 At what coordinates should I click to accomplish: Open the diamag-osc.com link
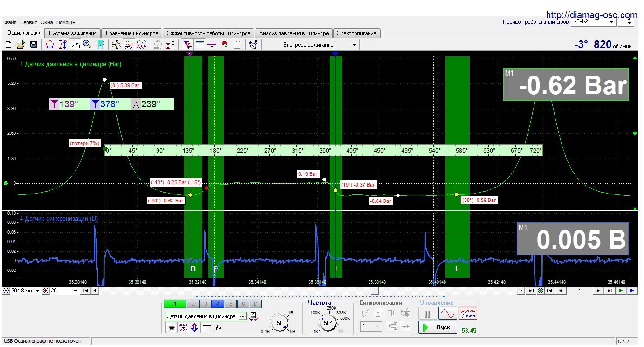[591, 15]
